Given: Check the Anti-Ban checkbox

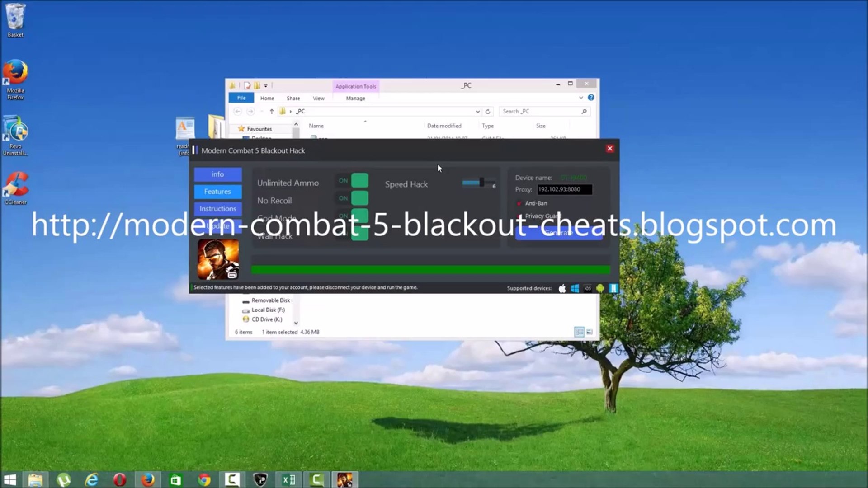Looking at the screenshot, I should 519,203.
